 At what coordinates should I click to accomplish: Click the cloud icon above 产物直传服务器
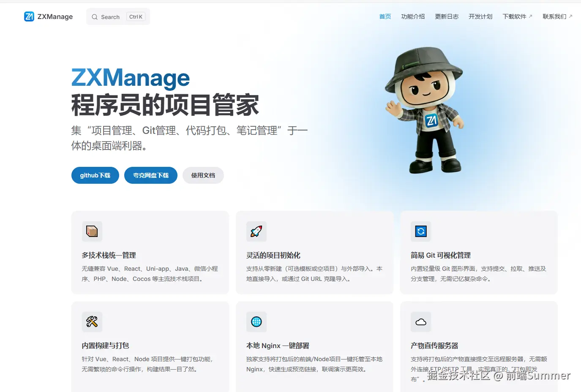tap(420, 322)
